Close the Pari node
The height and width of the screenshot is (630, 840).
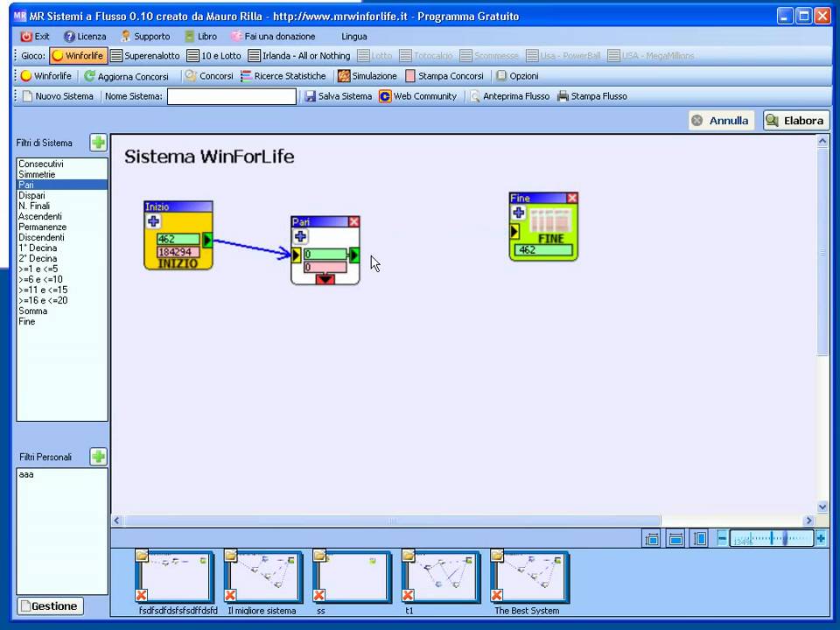point(354,221)
